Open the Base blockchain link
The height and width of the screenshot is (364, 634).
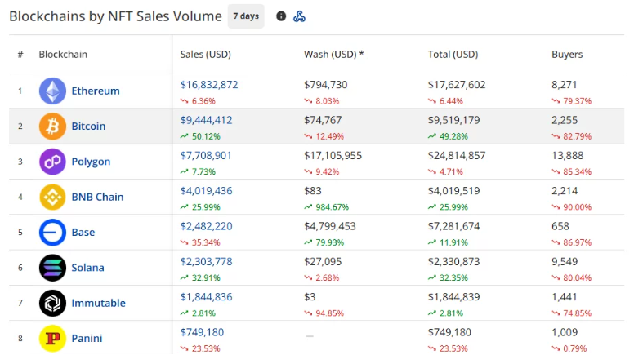click(x=83, y=233)
